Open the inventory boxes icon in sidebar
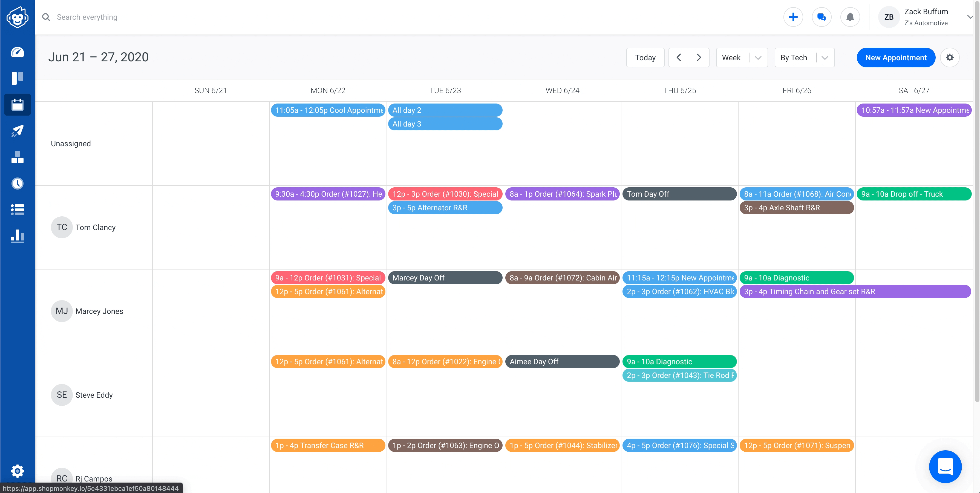The width and height of the screenshot is (980, 493). pyautogui.click(x=17, y=157)
